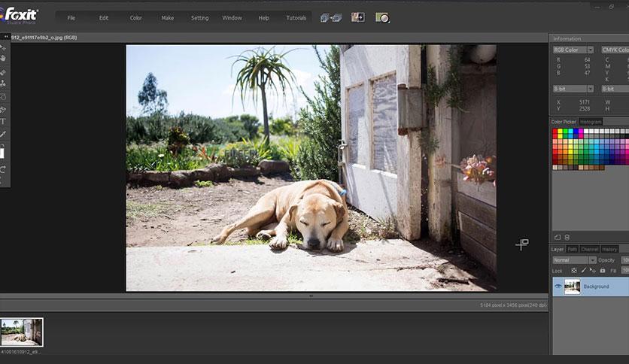Click the photo compare icon in the top toolbar
Viewport: 629px width, 364px height.
pos(358,17)
